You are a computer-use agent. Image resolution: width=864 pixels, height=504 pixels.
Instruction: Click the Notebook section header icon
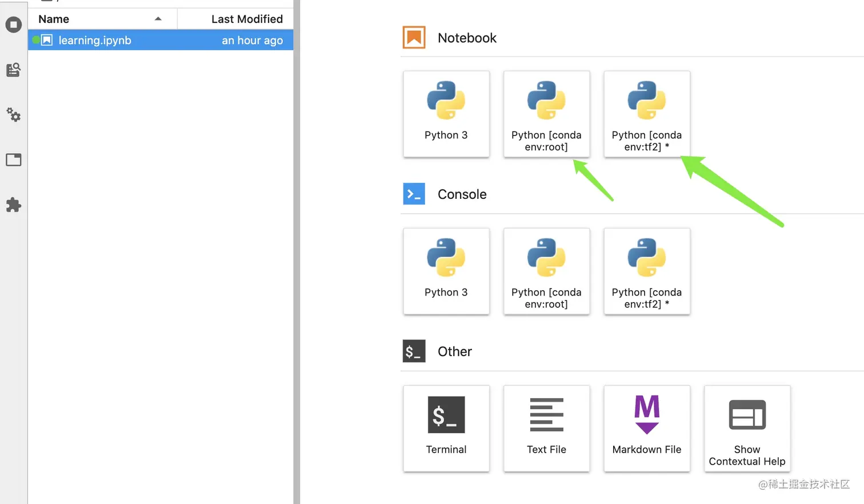point(414,38)
